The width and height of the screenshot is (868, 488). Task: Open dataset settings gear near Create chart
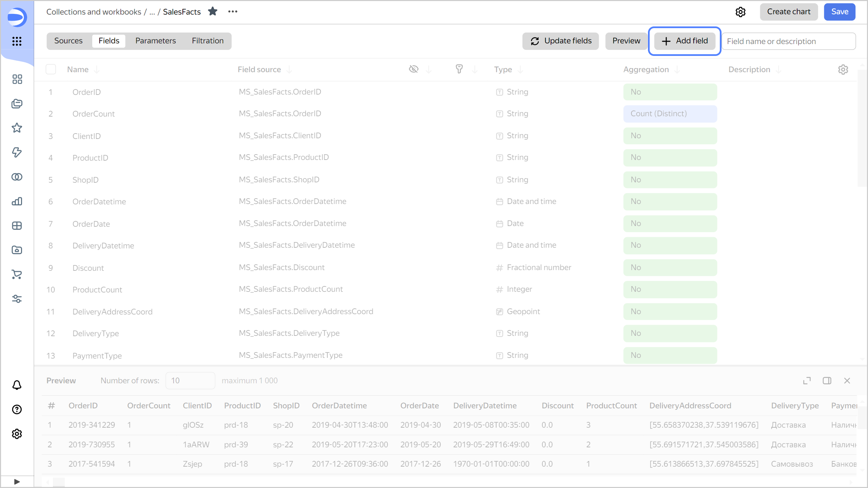pos(741,12)
